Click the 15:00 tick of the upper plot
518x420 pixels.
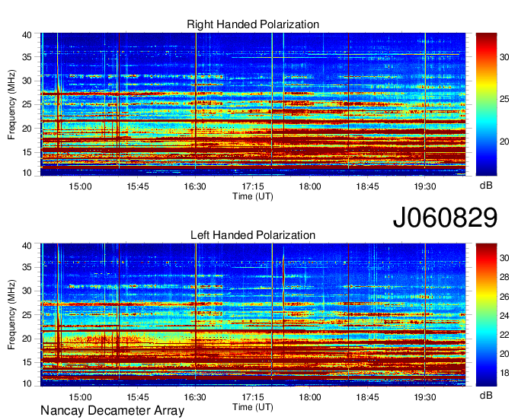80,186
